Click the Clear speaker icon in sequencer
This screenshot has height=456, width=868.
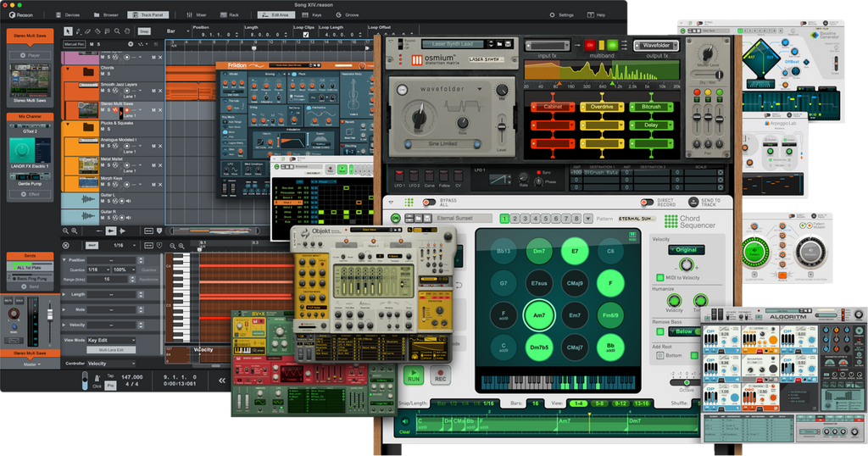(x=404, y=422)
